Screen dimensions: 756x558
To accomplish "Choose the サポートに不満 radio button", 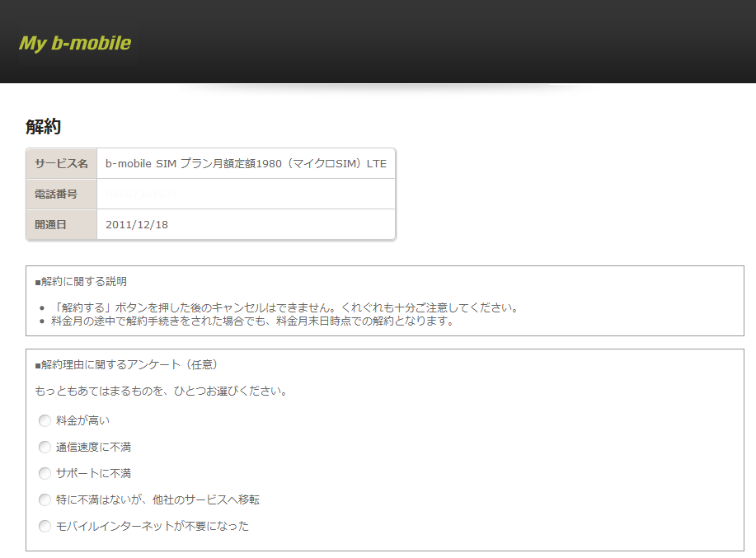I will pyautogui.click(x=45, y=473).
